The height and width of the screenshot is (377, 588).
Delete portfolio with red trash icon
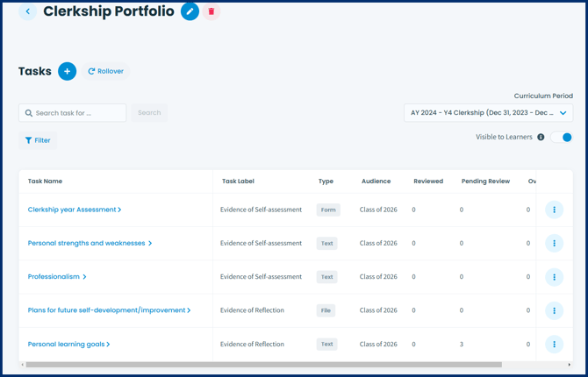(x=212, y=11)
